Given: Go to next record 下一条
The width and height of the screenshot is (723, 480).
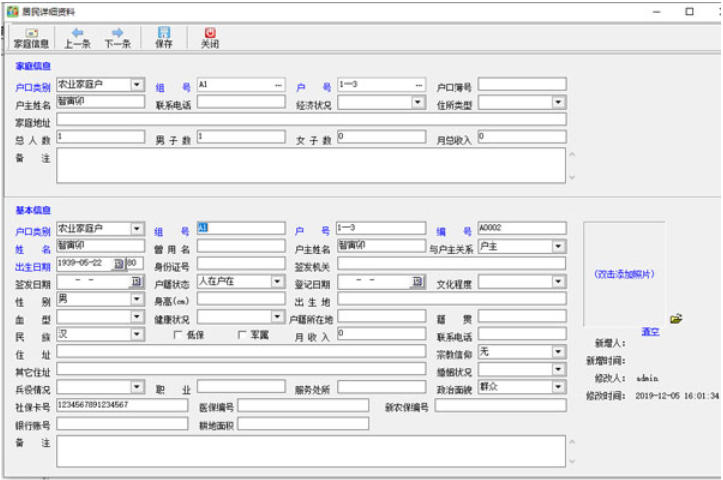Looking at the screenshot, I should [x=117, y=38].
